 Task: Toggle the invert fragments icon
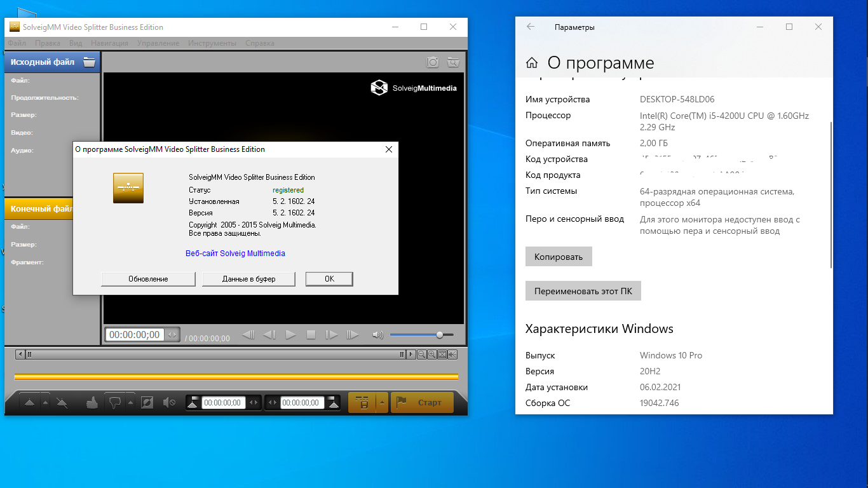[x=147, y=402]
